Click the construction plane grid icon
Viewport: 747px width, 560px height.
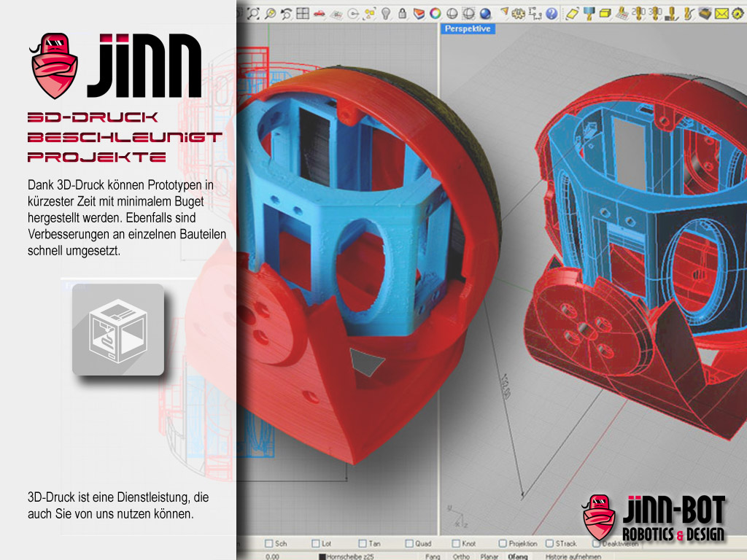click(x=337, y=15)
